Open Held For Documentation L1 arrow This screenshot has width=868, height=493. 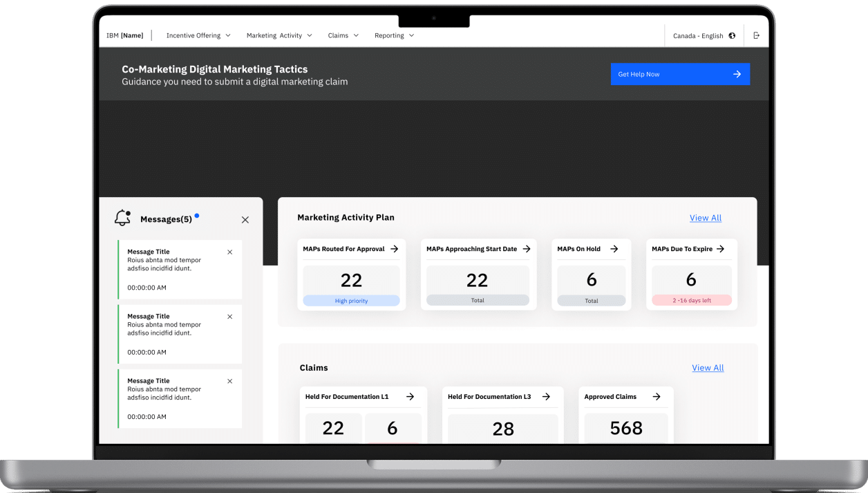pyautogui.click(x=410, y=397)
